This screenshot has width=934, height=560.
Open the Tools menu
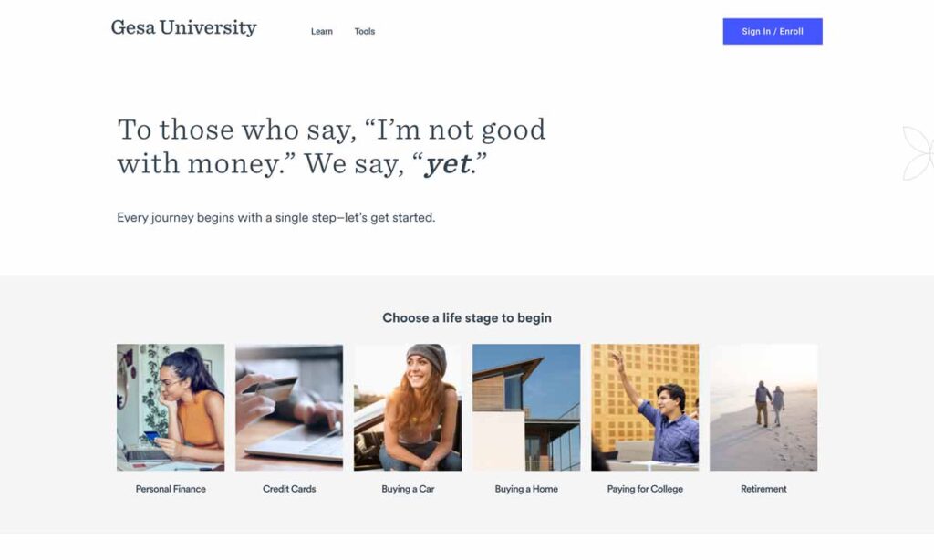[x=365, y=32]
